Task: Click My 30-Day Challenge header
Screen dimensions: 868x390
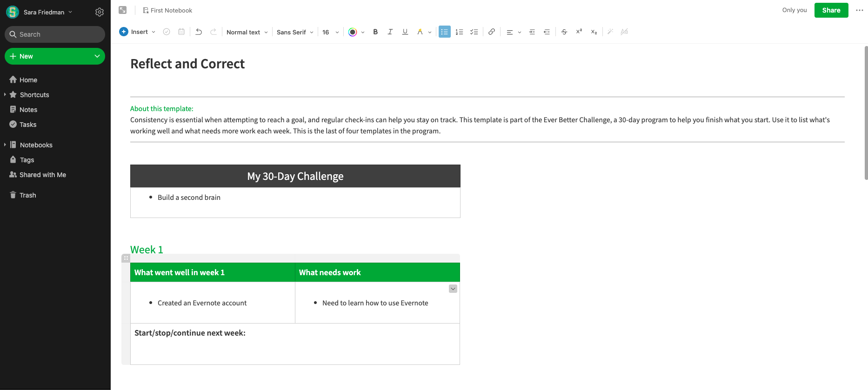Action: [x=295, y=176]
